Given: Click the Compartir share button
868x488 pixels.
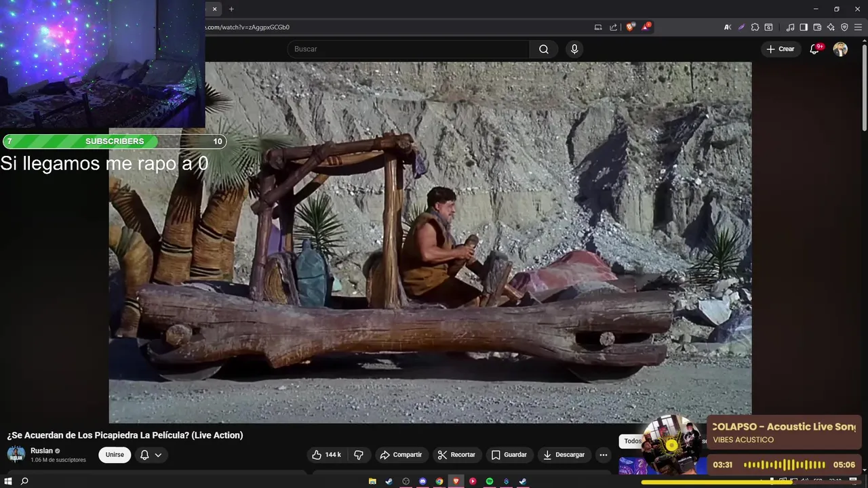Looking at the screenshot, I should [x=401, y=455].
